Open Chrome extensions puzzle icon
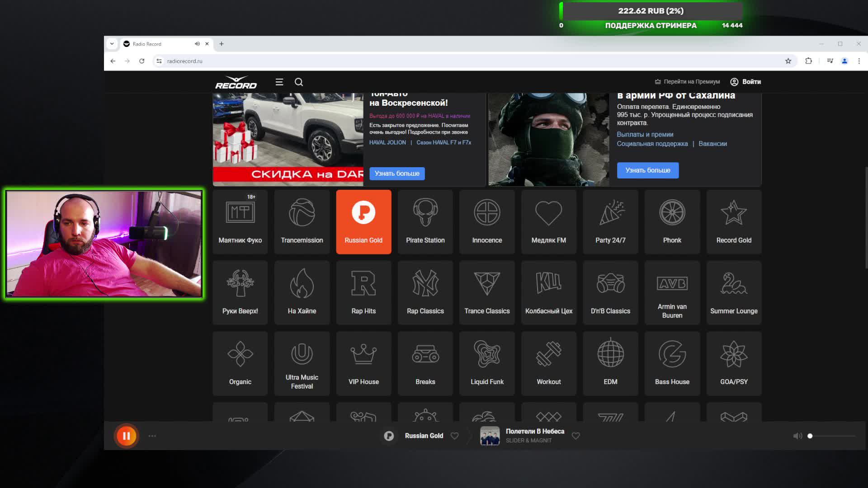 tap(808, 61)
